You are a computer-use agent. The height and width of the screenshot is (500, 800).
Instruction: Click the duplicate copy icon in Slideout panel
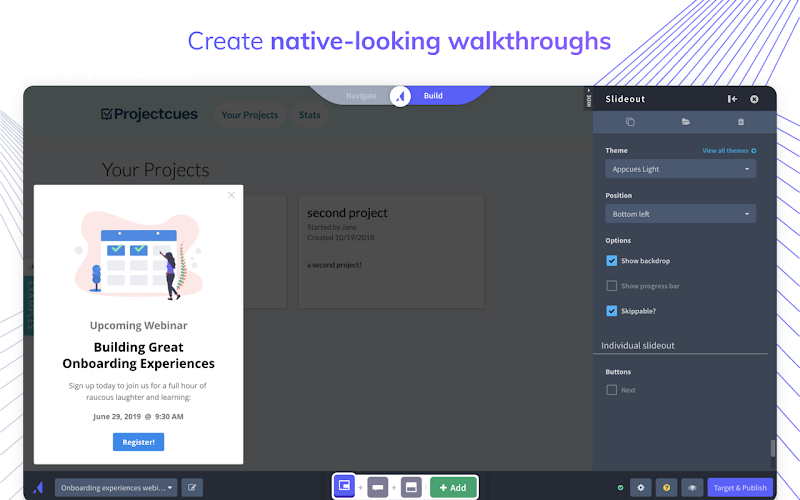click(630, 122)
